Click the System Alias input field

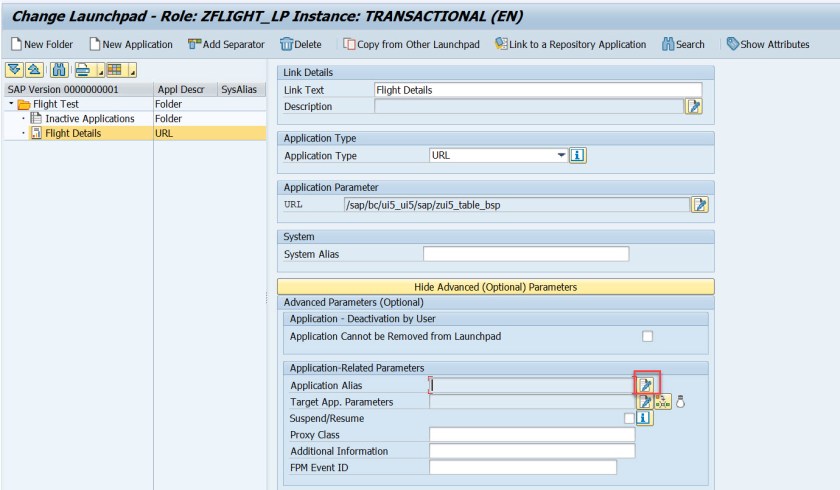tap(526, 254)
